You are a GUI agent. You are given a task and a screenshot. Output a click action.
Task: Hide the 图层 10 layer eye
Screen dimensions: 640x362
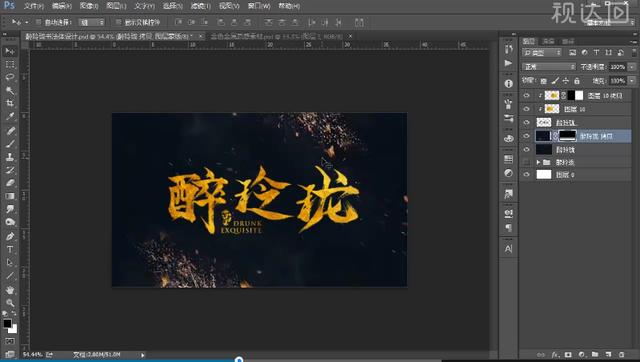coord(527,109)
